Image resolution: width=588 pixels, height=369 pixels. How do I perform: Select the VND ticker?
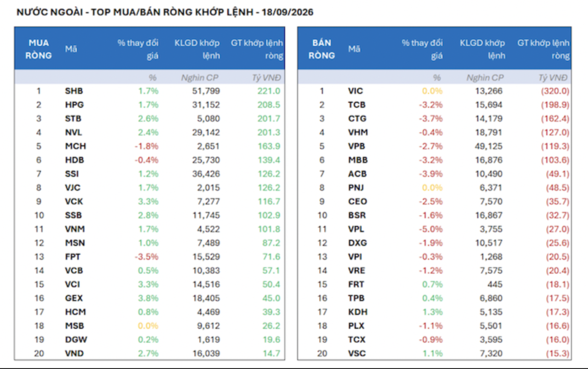tap(74, 353)
